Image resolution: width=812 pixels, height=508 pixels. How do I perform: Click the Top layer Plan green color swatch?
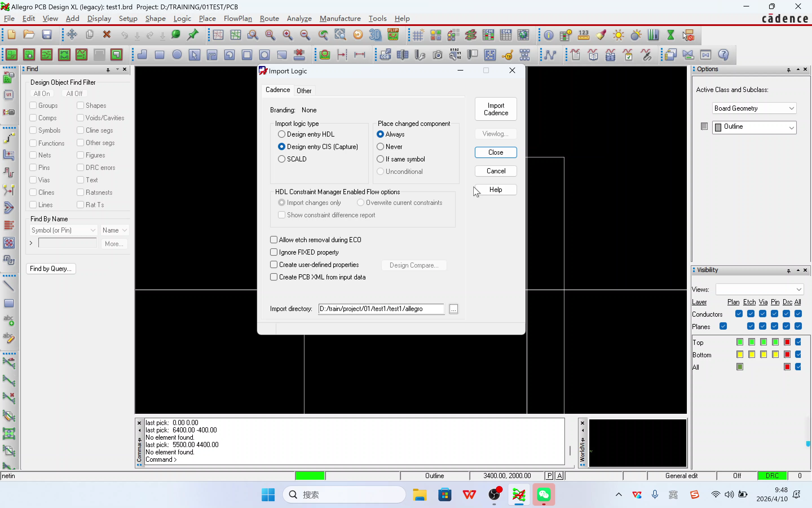740,342
